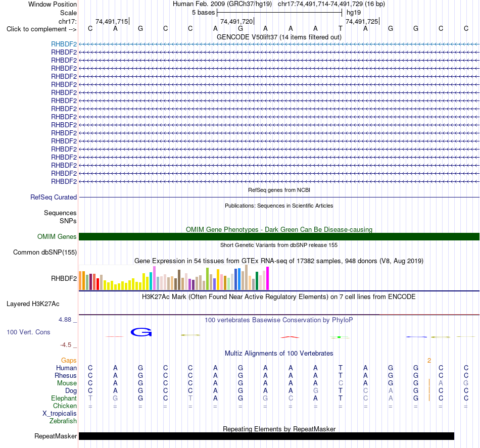Screen dimensions: 480x448
Task: Click the Human species label
Action: 66,368
